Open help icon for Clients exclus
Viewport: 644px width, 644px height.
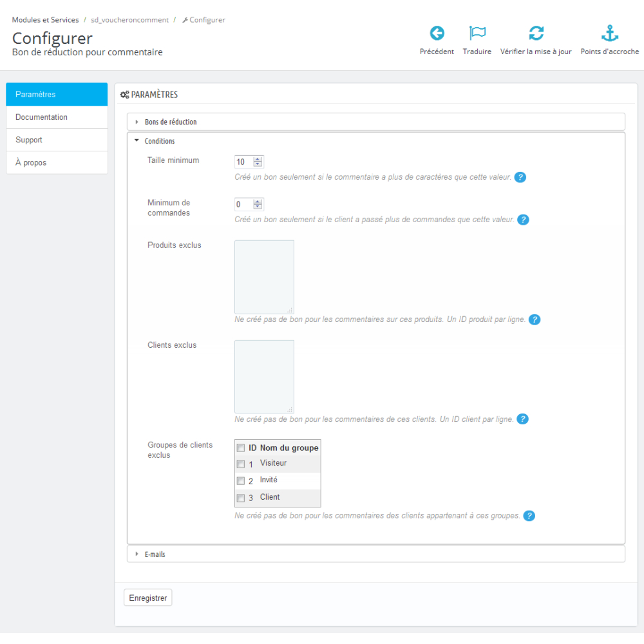coord(523,419)
